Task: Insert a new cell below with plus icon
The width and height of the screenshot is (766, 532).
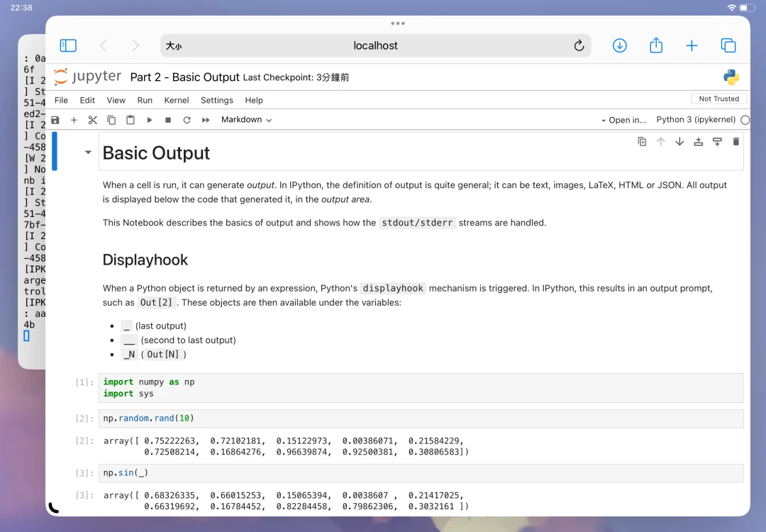Action: [x=74, y=120]
